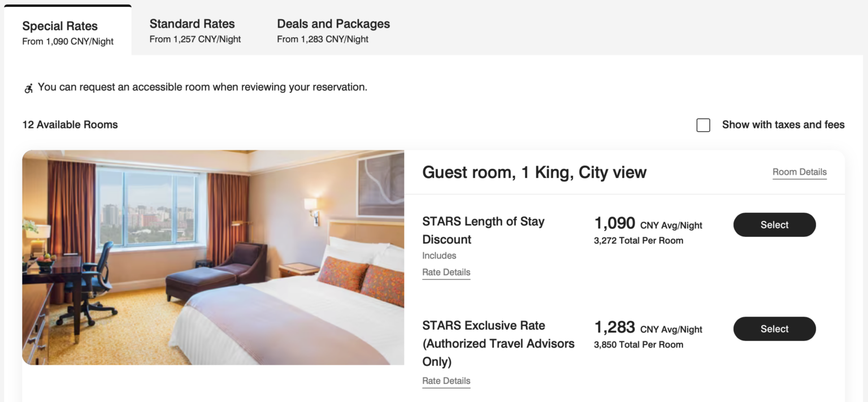View Rate Details for STARS Length of Stay Discount
868x402 pixels.
[446, 273]
